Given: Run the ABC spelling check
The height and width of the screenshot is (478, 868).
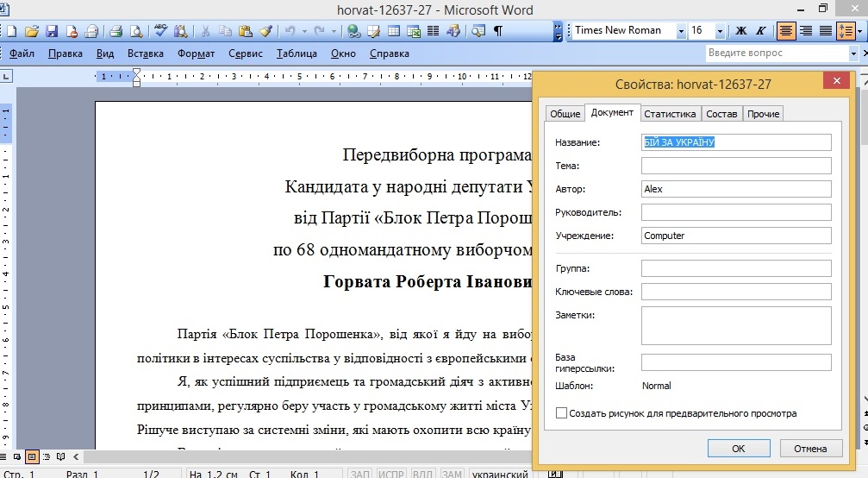Looking at the screenshot, I should (x=160, y=31).
